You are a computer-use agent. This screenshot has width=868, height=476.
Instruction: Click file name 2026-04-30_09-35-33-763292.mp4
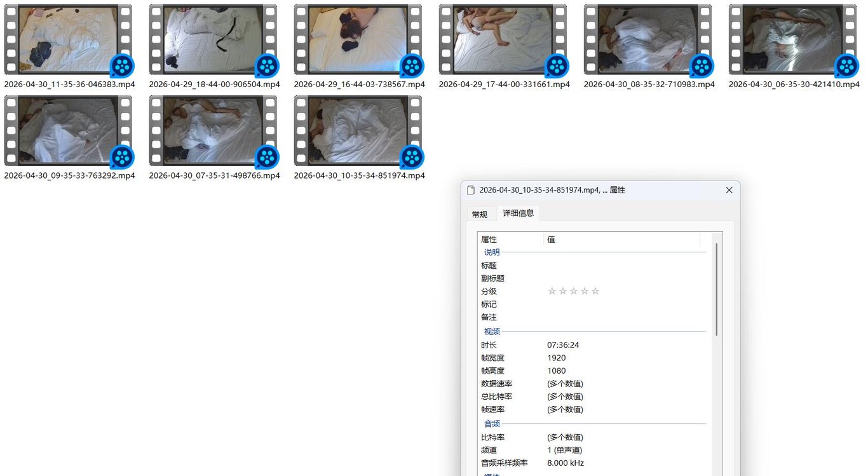69,175
